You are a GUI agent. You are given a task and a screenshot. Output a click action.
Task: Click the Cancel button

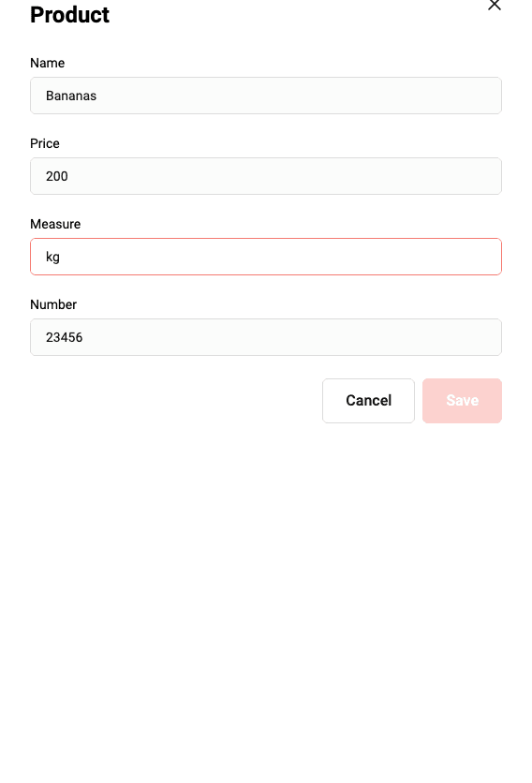tap(369, 401)
